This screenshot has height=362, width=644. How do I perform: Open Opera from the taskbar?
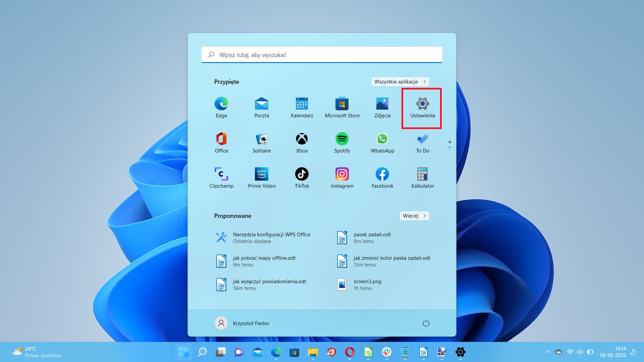pyautogui.click(x=350, y=352)
